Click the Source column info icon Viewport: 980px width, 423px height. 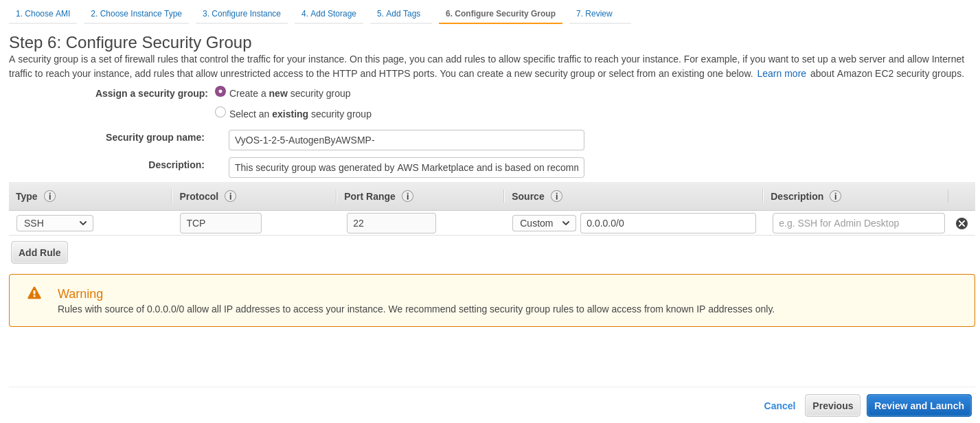pos(556,196)
